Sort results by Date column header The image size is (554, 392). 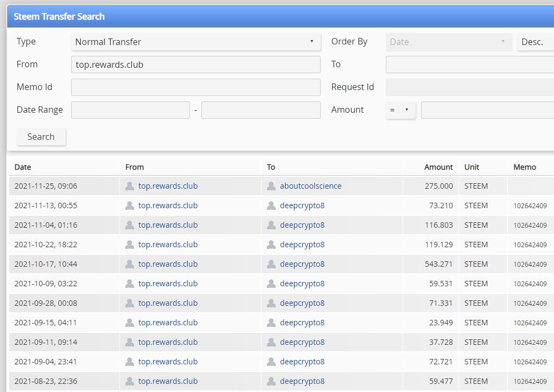(23, 167)
